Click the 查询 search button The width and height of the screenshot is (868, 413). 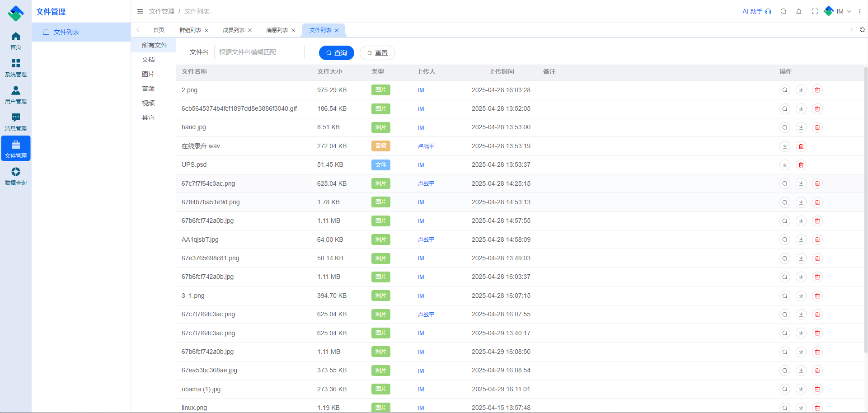click(337, 53)
